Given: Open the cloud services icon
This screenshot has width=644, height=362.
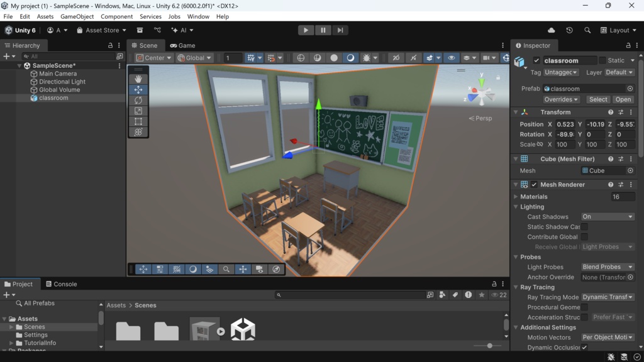Looking at the screenshot, I should 551,30.
